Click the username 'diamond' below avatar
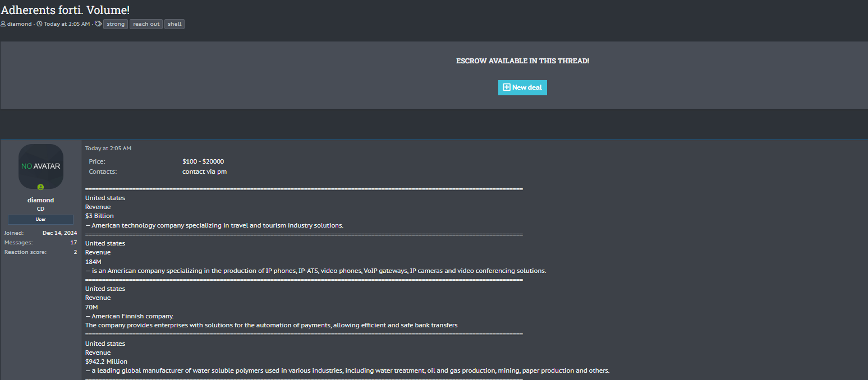Viewport: 868px width, 380px height. 40,200
